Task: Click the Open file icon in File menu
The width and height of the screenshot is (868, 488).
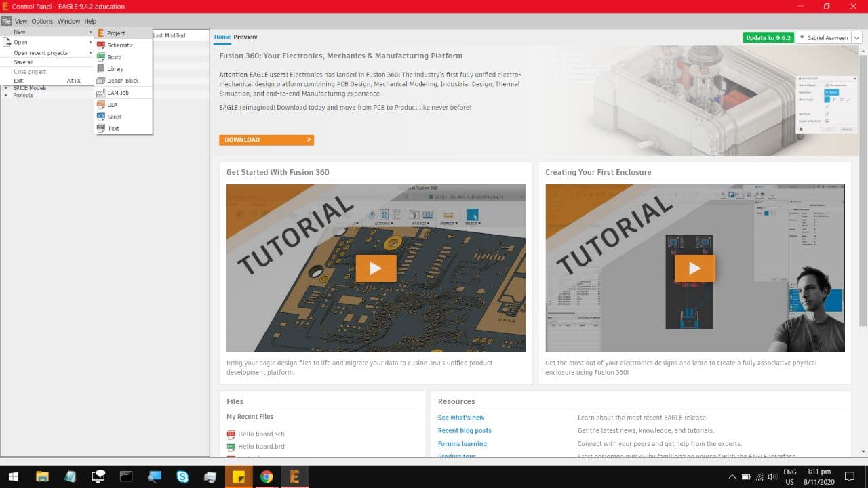Action: [7, 42]
